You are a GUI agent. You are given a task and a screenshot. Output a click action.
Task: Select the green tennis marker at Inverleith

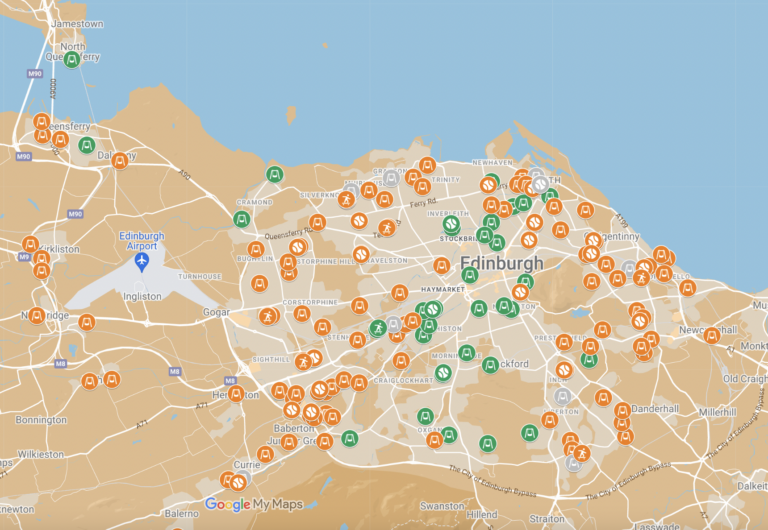[451, 224]
